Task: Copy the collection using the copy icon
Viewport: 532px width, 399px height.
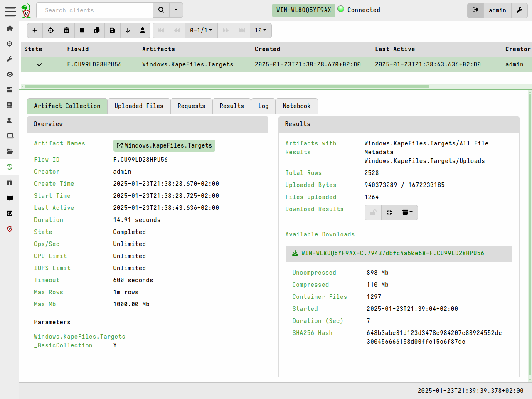Action: (97, 30)
